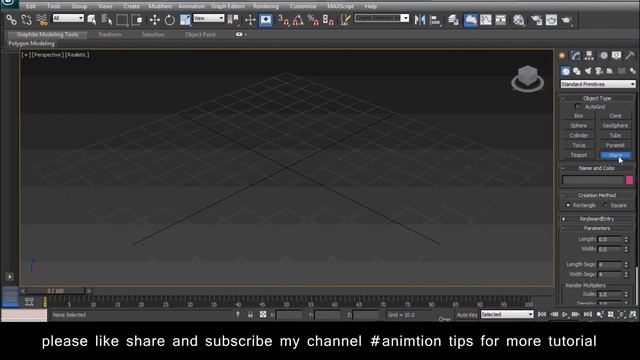This screenshot has height=360, width=640.
Task: Open Curve Editor icon
Action: click(486, 20)
